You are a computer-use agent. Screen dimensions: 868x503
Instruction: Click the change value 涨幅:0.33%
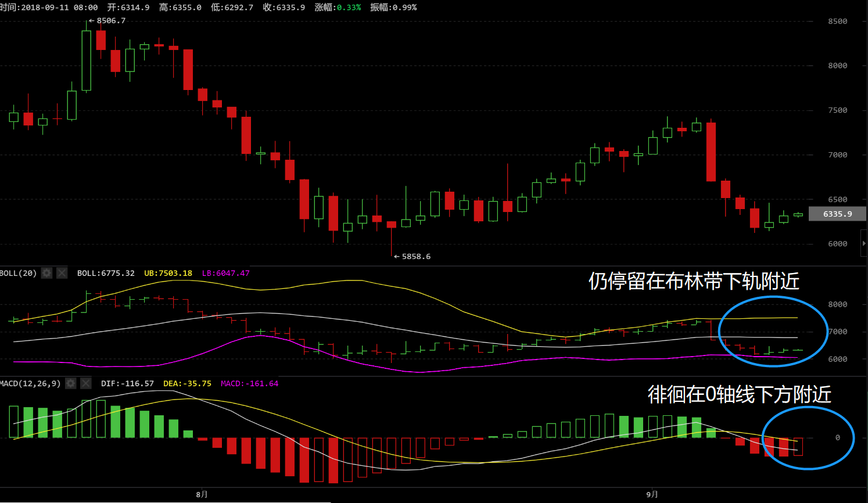[338, 8]
